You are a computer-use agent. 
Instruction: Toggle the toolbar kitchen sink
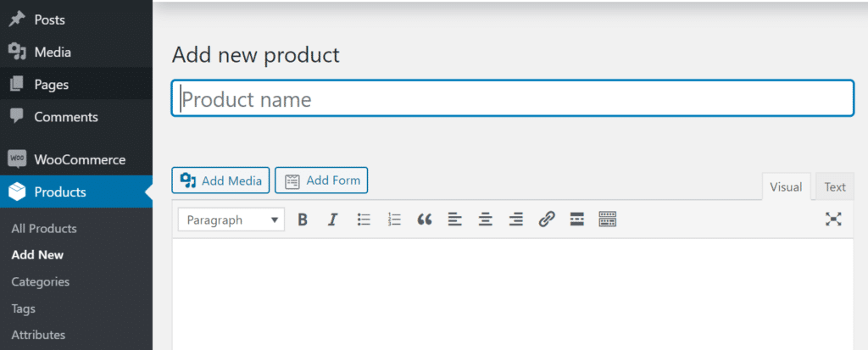[x=607, y=219]
